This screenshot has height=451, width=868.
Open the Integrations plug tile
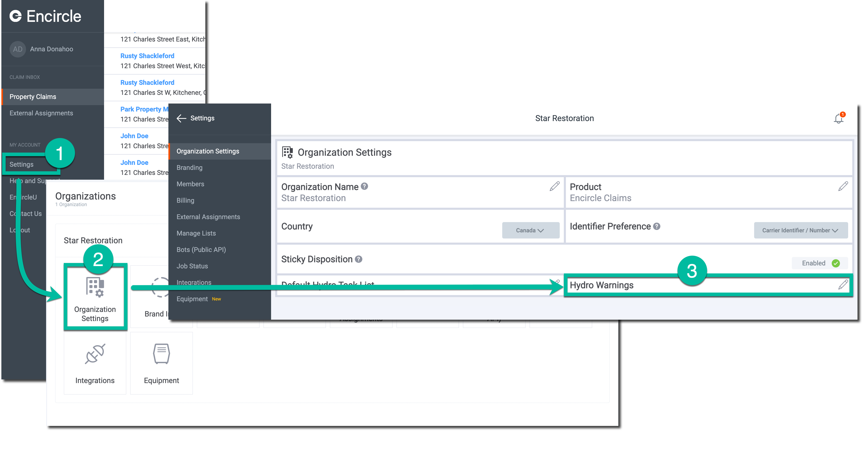click(95, 363)
